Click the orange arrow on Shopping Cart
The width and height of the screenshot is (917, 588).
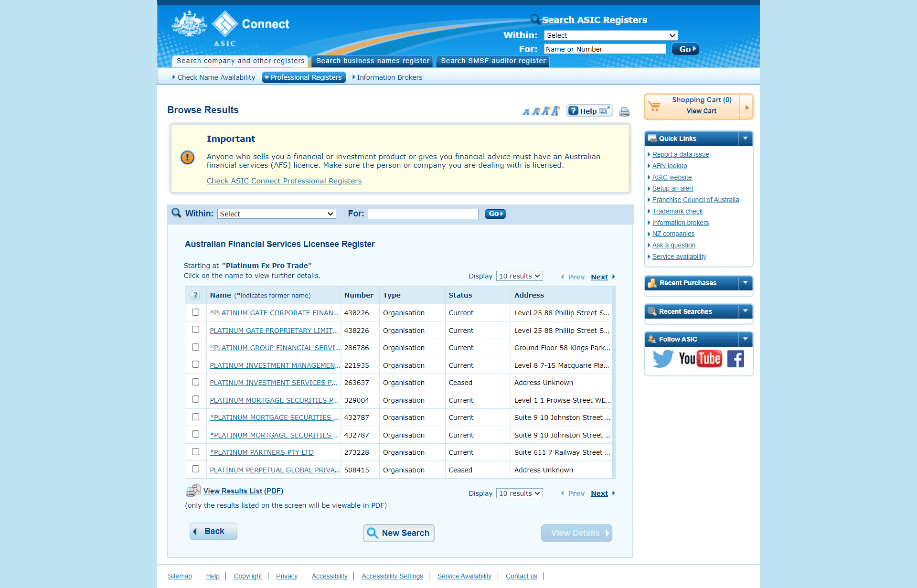click(747, 107)
